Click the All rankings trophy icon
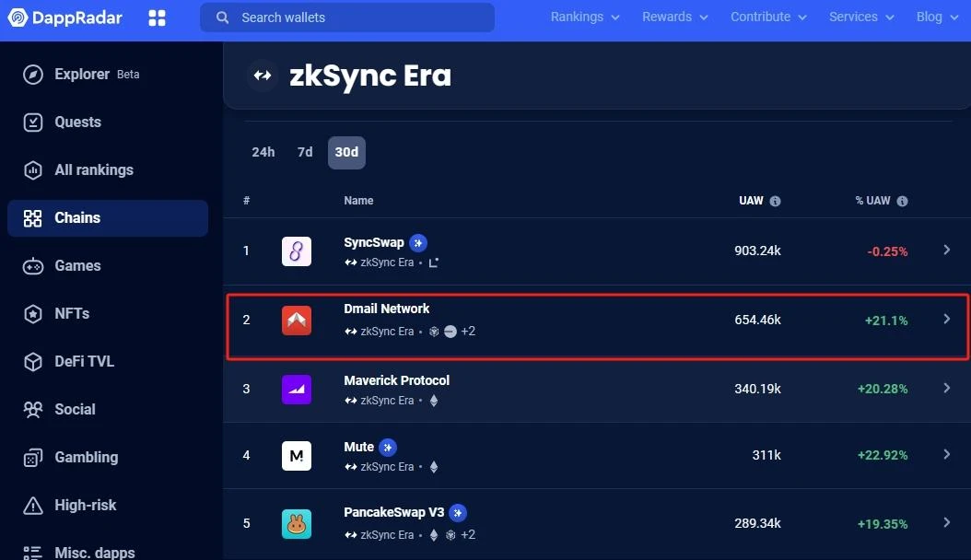Screen dimensions: 971x560 (33, 169)
